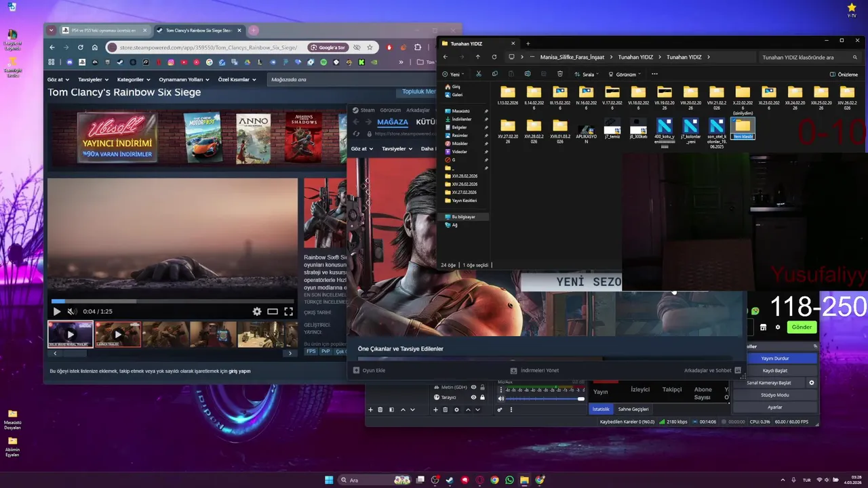
Task: Play the Steam trailer video
Action: [56, 312]
